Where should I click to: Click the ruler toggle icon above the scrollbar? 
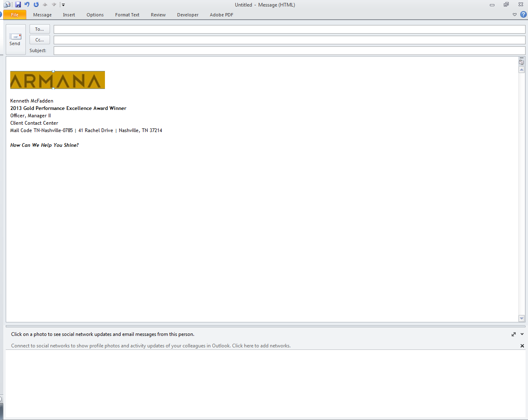click(x=521, y=62)
